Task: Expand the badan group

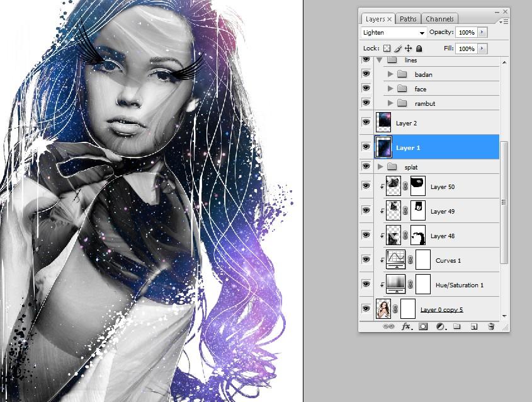Action: pos(390,74)
